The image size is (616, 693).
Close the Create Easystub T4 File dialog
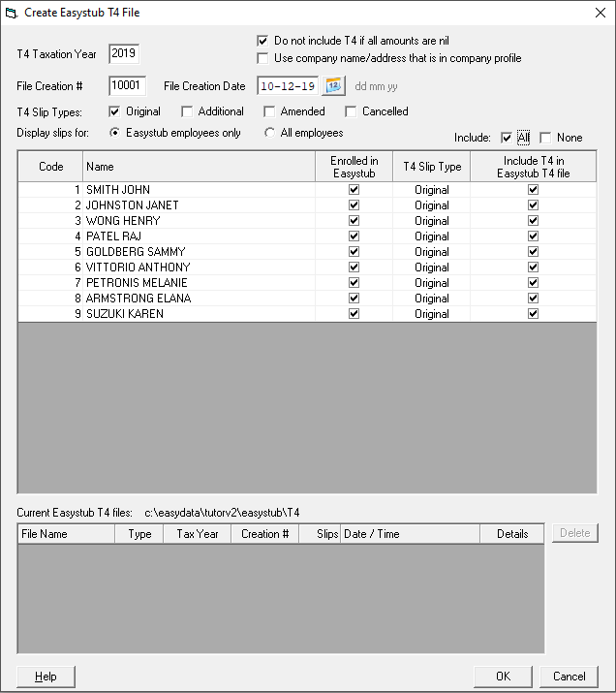click(601, 13)
